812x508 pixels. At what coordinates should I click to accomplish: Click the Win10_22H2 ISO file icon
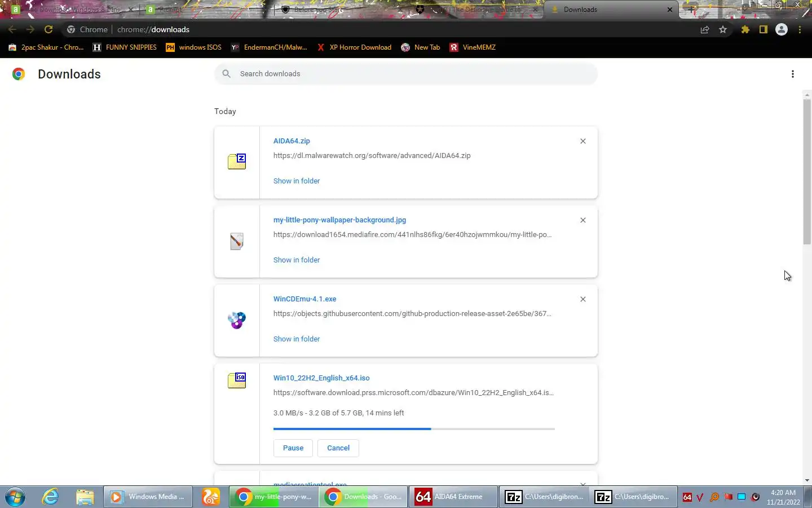point(237,380)
